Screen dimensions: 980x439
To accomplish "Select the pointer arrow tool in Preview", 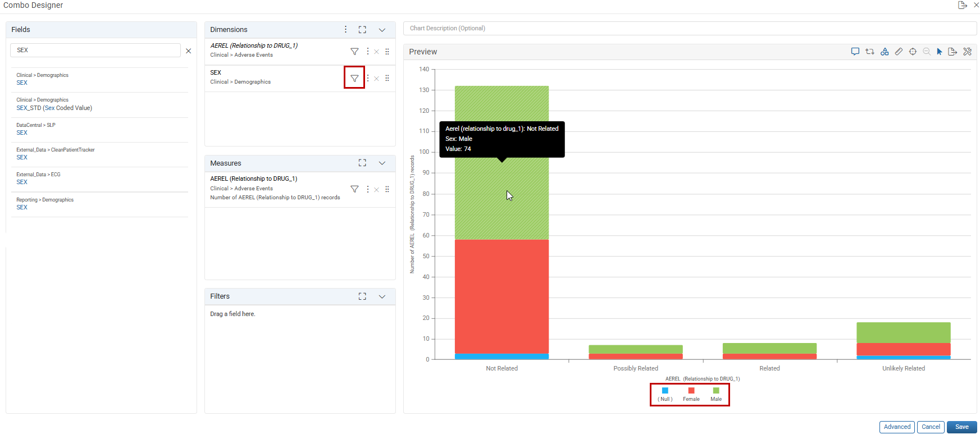I will coord(940,52).
